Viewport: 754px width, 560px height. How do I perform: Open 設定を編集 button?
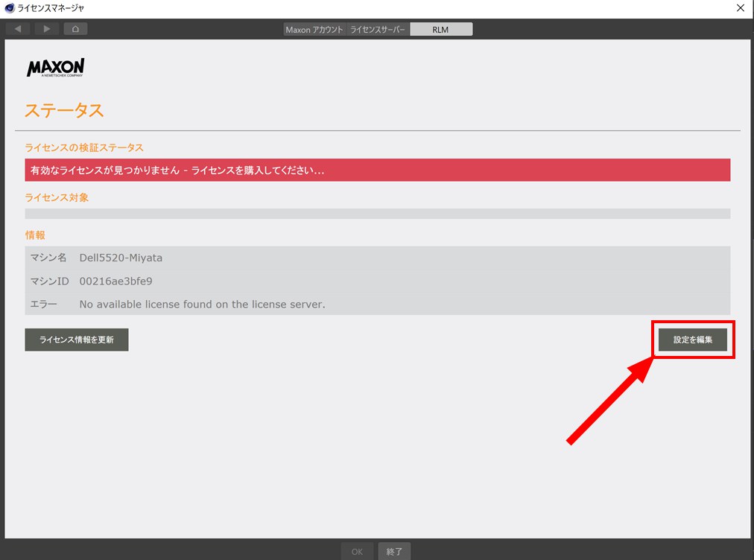tap(692, 340)
